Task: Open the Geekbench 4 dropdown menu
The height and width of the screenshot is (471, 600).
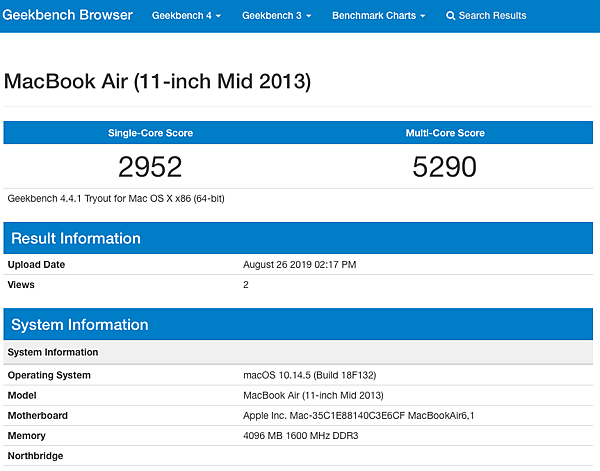Action: point(186,16)
